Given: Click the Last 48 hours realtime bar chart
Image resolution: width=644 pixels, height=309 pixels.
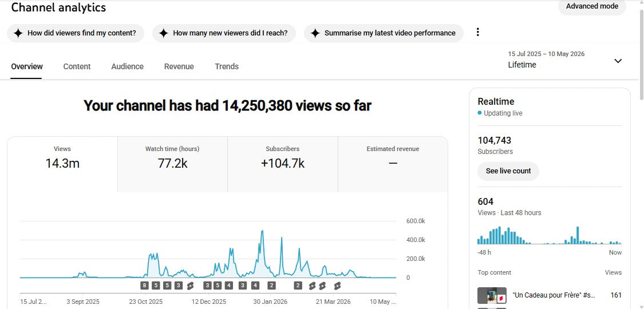Looking at the screenshot, I should (550, 236).
